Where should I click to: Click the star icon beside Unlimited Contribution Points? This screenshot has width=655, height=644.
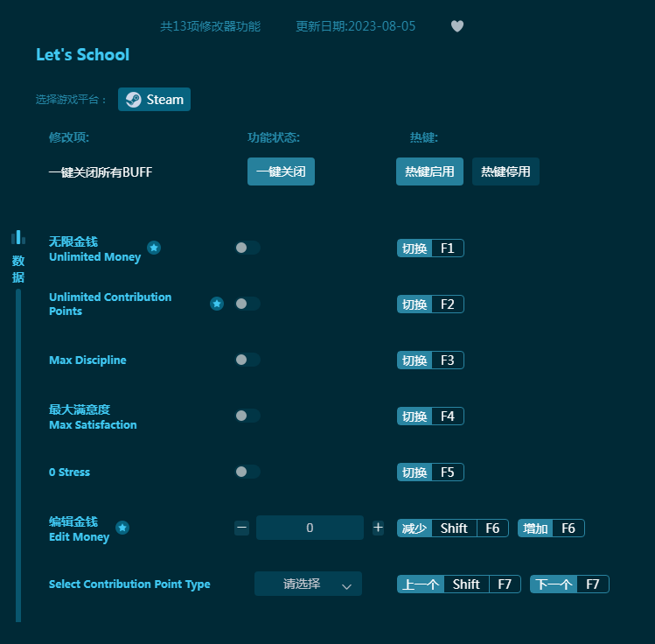(217, 304)
